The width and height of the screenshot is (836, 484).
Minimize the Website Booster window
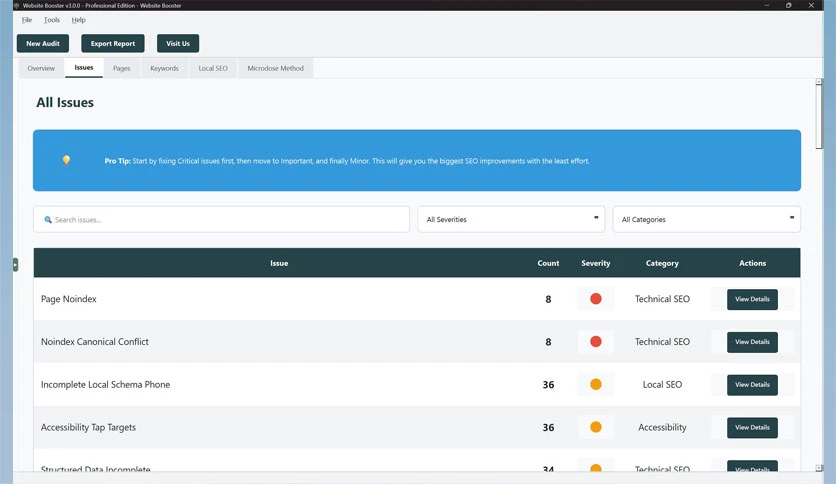tap(767, 5)
